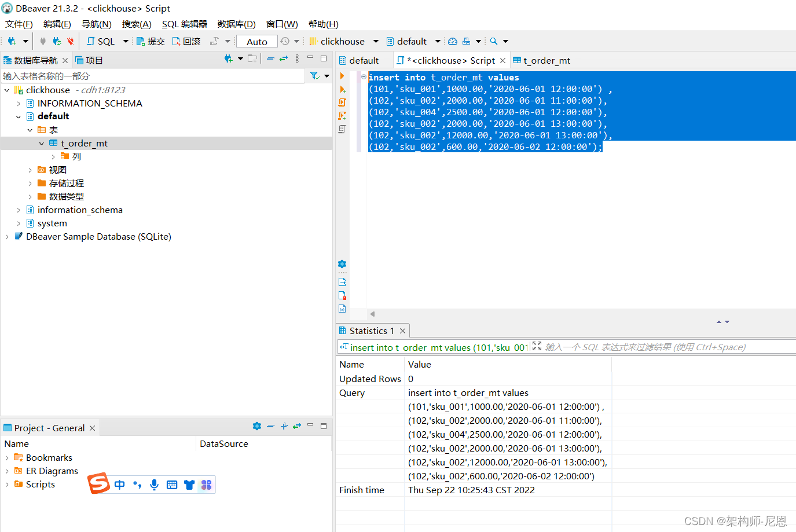Click the new database connection plug icon
The width and height of the screenshot is (796, 532).
[12, 41]
